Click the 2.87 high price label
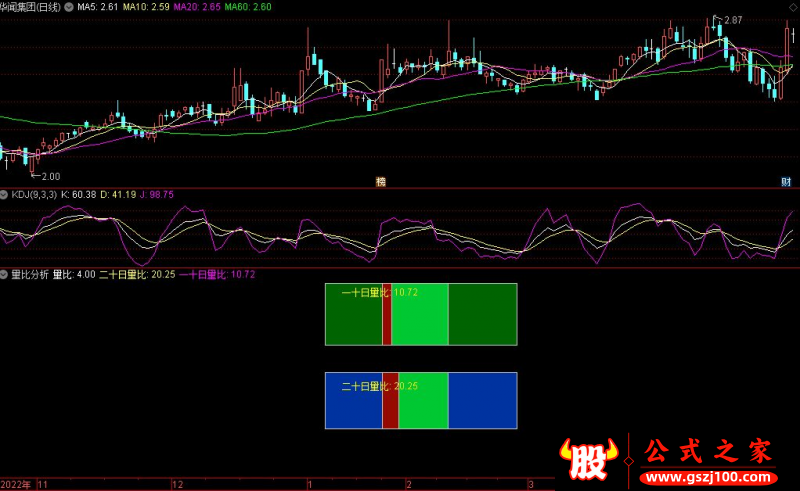The width and height of the screenshot is (800, 491). 733,20
